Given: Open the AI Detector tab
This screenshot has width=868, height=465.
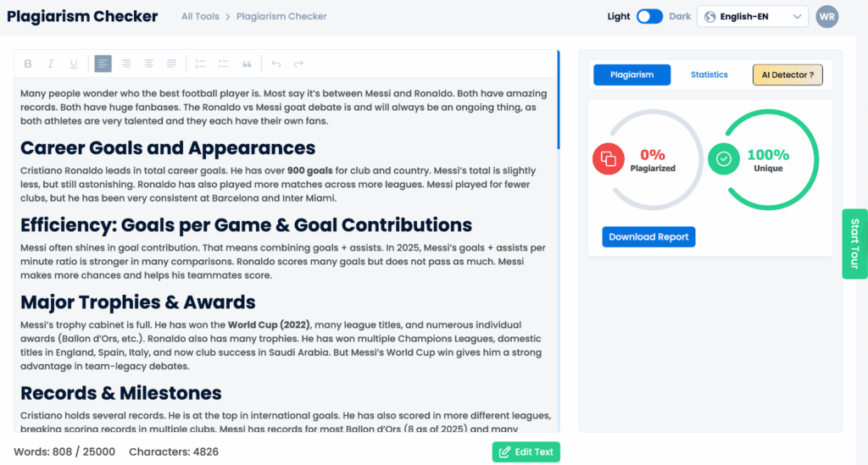Looking at the screenshot, I should point(787,75).
